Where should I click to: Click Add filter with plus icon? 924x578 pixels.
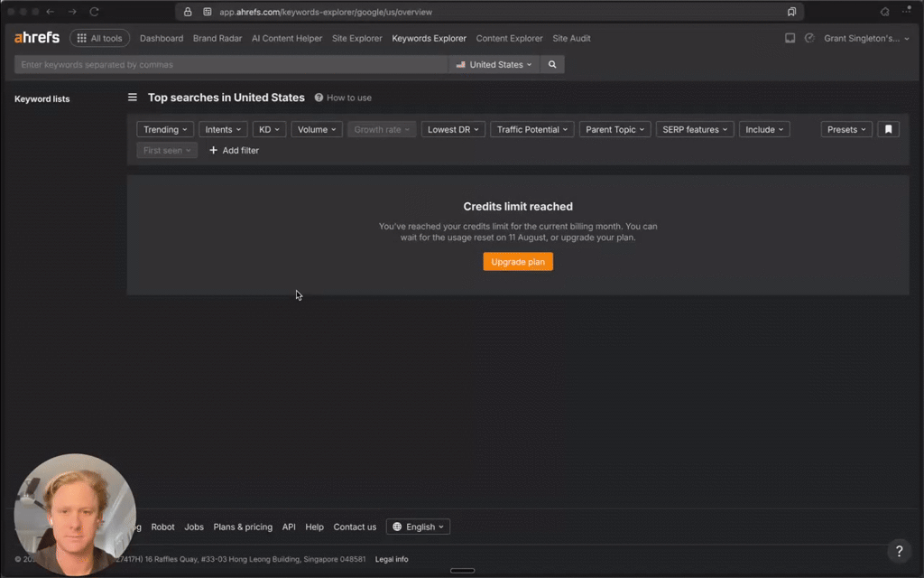[x=234, y=151]
